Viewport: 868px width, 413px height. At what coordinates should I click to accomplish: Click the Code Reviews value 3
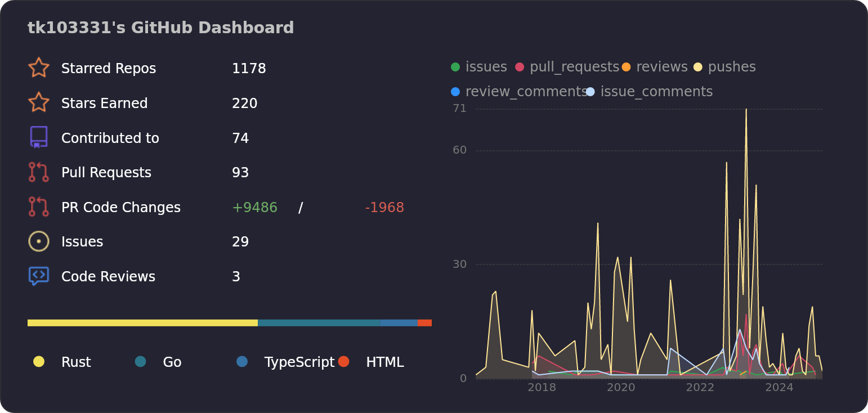click(x=236, y=277)
